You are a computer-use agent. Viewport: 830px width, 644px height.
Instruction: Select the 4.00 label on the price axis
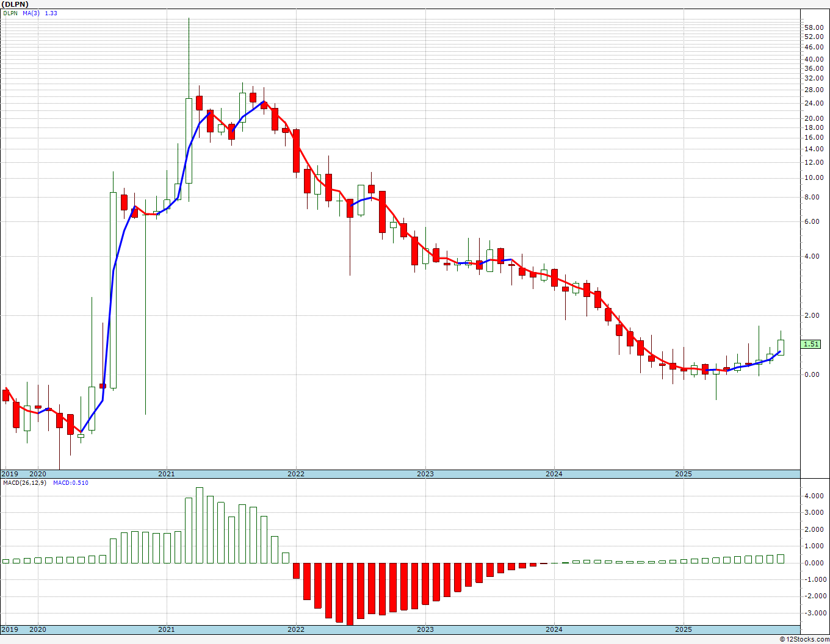click(x=811, y=256)
